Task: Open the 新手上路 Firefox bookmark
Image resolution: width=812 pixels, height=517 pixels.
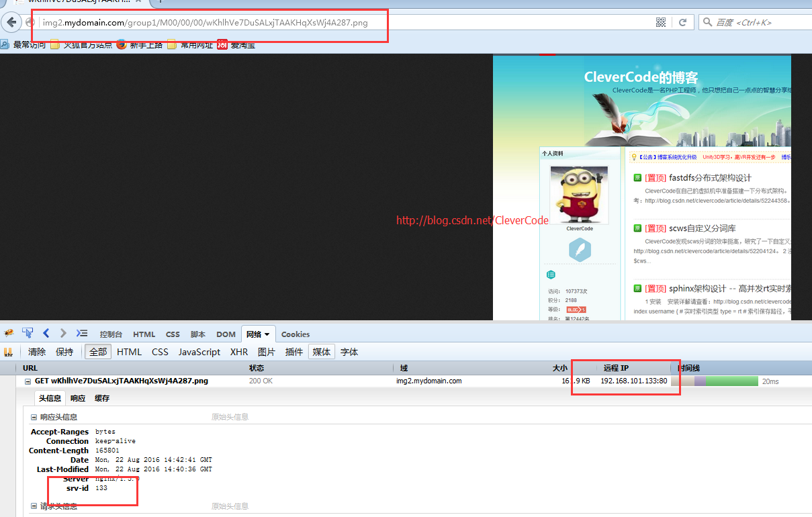Action: coord(140,45)
